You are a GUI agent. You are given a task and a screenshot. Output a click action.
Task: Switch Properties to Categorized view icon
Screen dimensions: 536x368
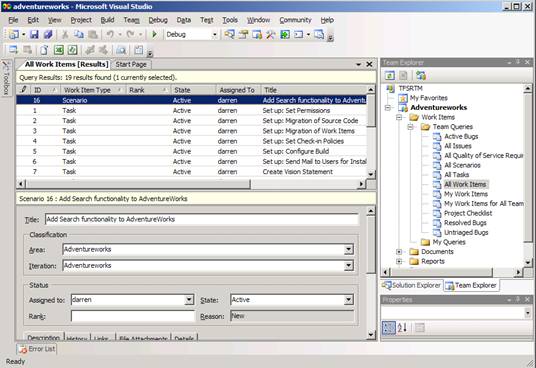pos(389,328)
